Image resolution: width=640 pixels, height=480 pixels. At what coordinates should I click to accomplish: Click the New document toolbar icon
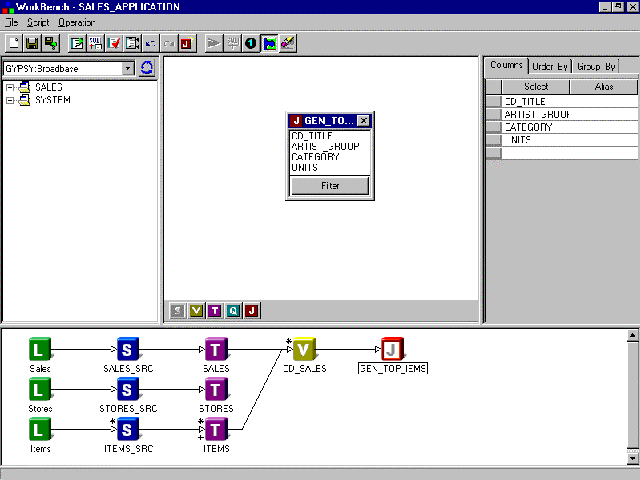point(14,43)
